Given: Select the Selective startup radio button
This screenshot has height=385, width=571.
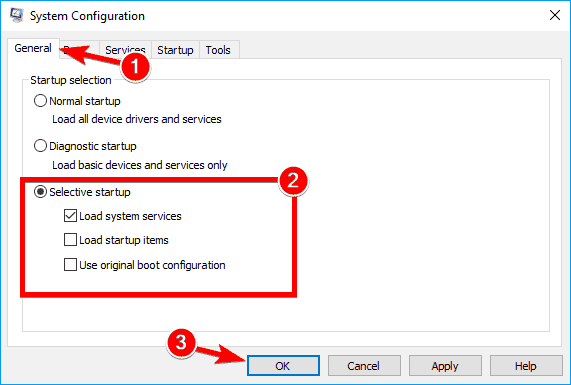Looking at the screenshot, I should coord(40,192).
